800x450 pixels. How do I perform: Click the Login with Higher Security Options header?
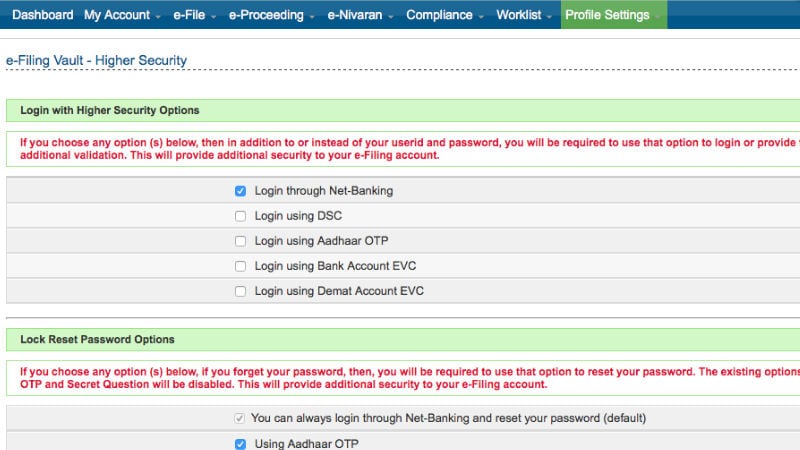tap(110, 110)
